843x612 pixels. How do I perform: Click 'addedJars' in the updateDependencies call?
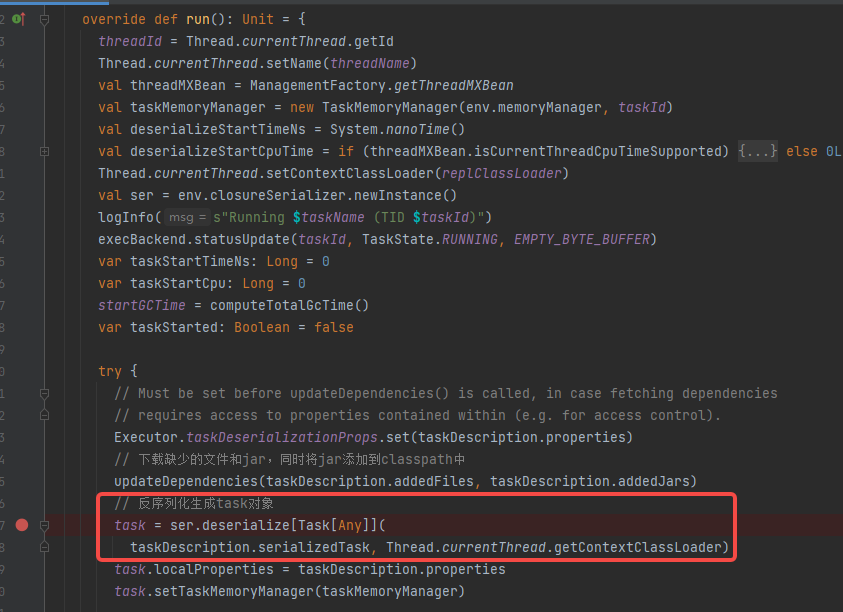[x=654, y=481]
